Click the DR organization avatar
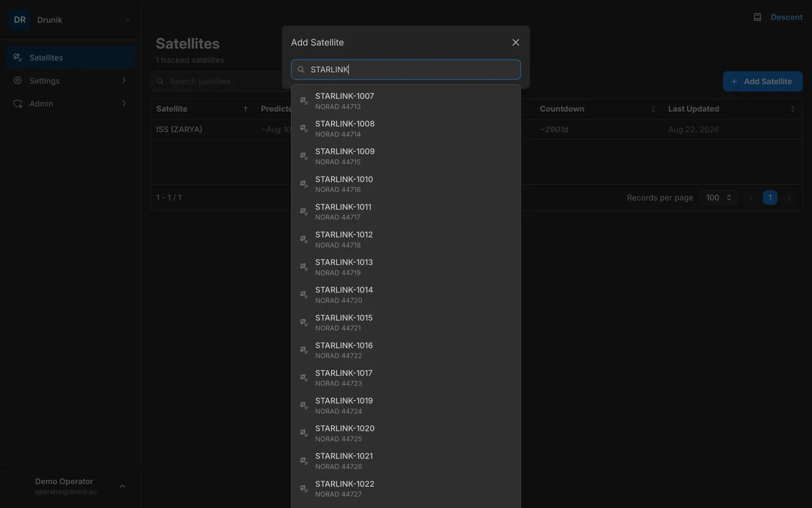 (x=20, y=20)
